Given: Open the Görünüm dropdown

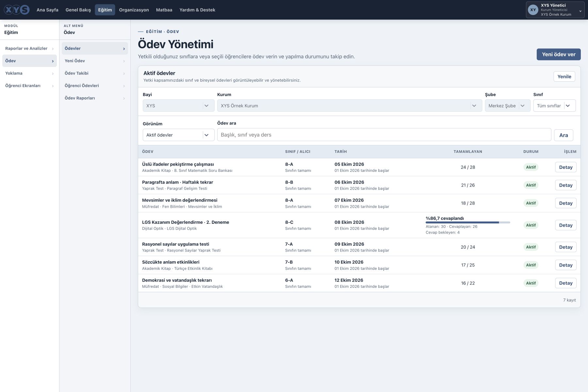Looking at the screenshot, I should click(x=178, y=135).
